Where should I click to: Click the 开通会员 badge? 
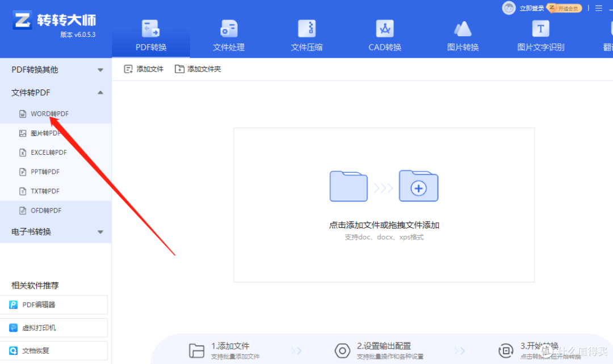(x=565, y=8)
